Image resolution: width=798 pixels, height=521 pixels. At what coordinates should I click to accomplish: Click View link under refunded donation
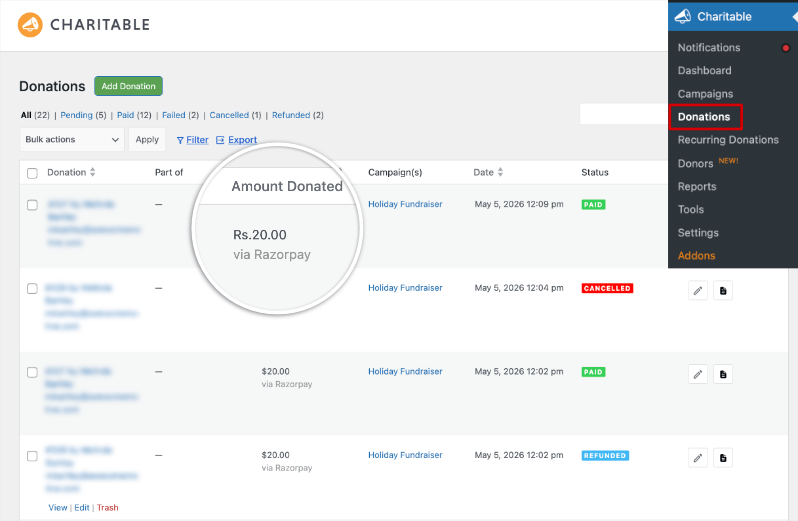[x=58, y=508]
